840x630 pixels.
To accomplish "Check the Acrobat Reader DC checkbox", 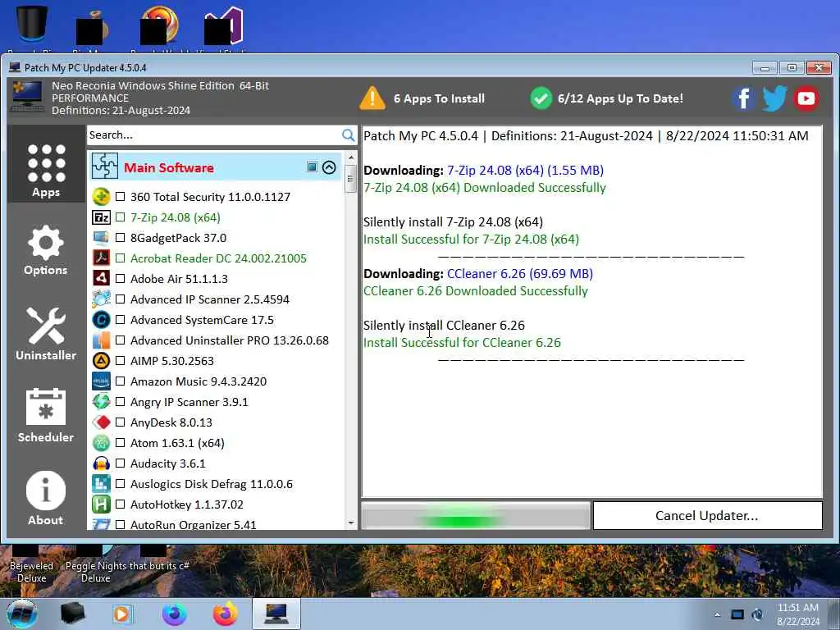I will (x=121, y=258).
